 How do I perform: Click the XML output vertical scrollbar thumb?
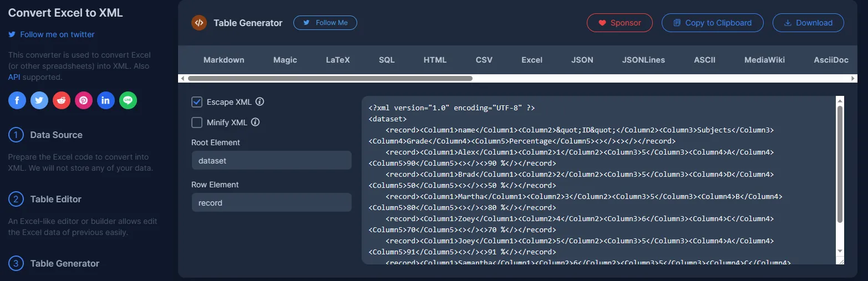coord(840,165)
